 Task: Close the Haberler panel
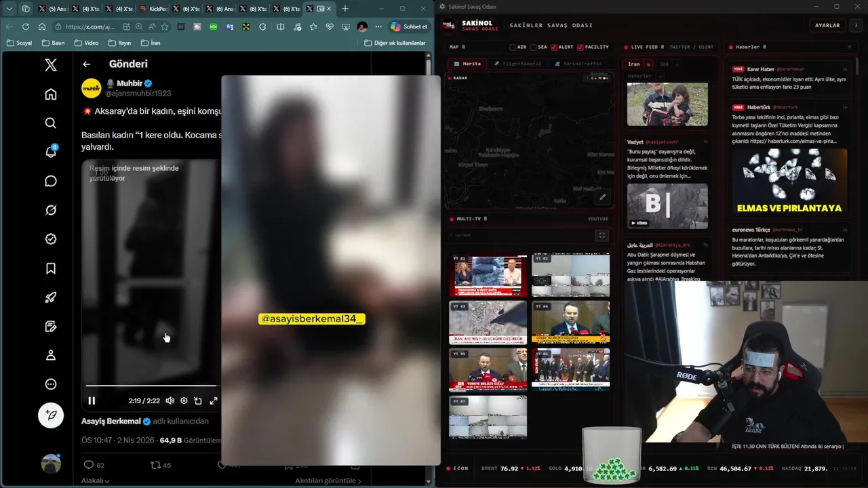tap(849, 47)
